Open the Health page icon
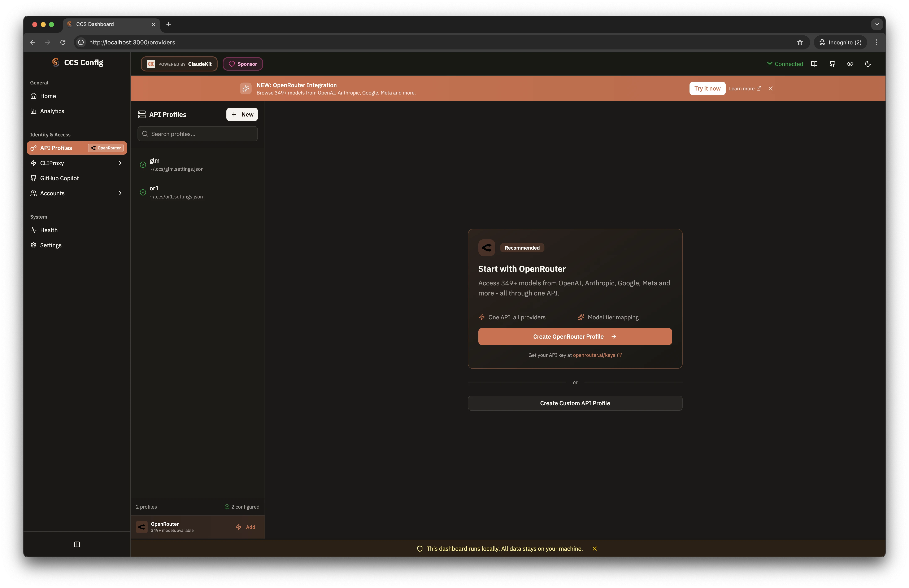 pos(34,230)
